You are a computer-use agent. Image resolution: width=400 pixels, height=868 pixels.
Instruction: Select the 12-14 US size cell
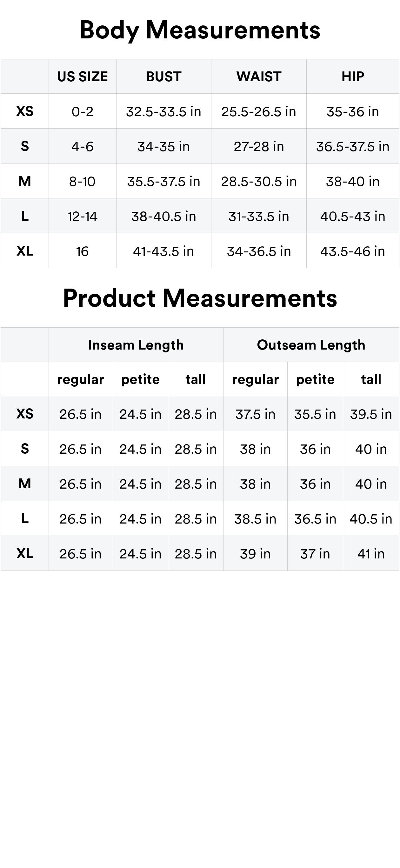coord(82,216)
